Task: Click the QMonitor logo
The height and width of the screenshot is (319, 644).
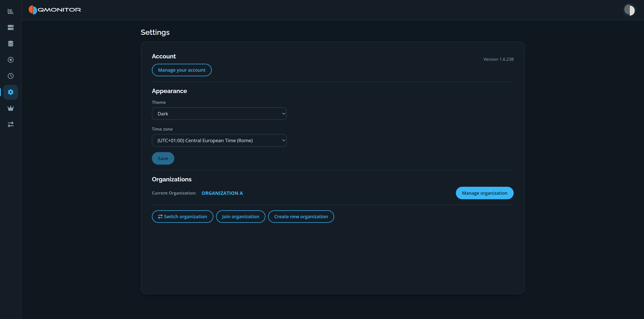Action: click(x=55, y=10)
